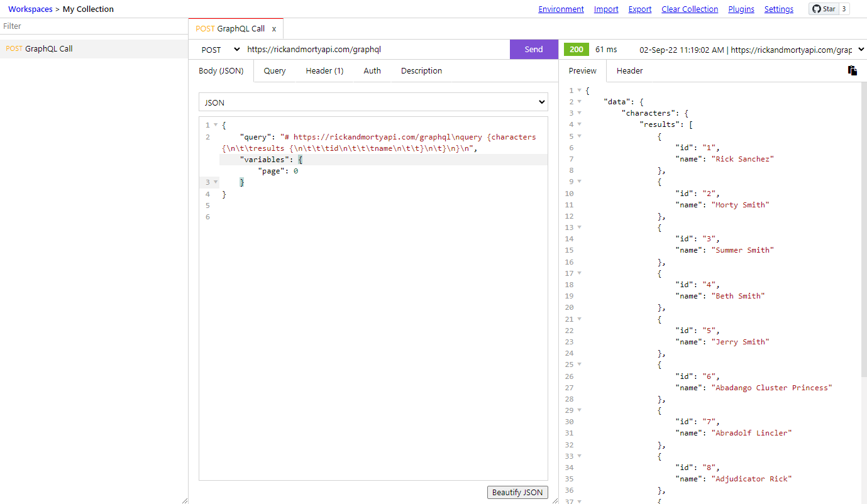Collapse Jerry Smith object fold on line 21
The height and width of the screenshot is (504, 867).
[x=579, y=319]
